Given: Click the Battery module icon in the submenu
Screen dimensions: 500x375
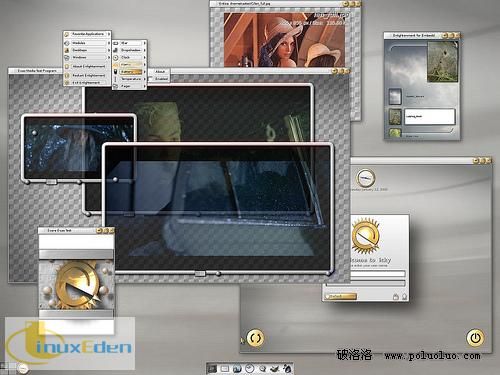Looking at the screenshot, I should [116, 72].
